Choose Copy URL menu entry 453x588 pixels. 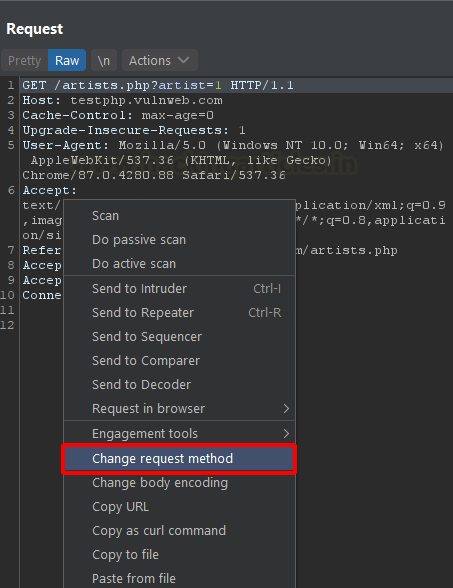click(x=179, y=507)
